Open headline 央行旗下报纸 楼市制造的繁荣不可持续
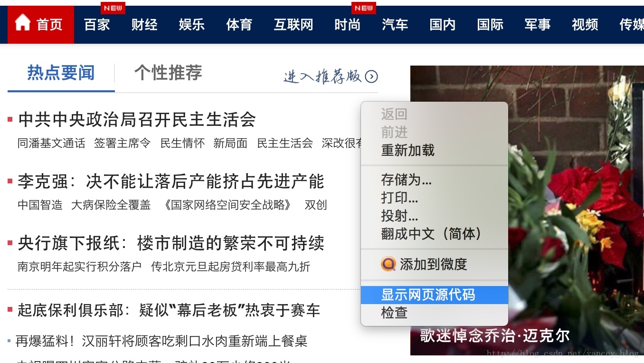Screen dimensions: 644x363 coord(171,243)
